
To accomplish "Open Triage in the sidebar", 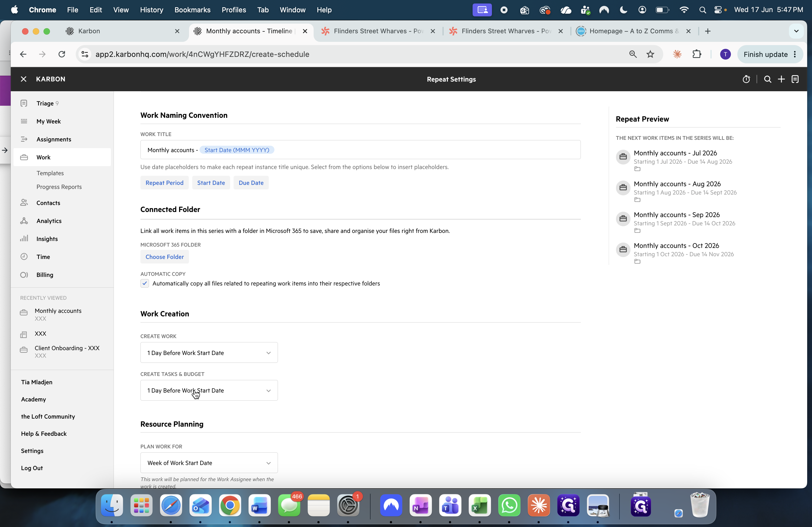I will (62, 103).
